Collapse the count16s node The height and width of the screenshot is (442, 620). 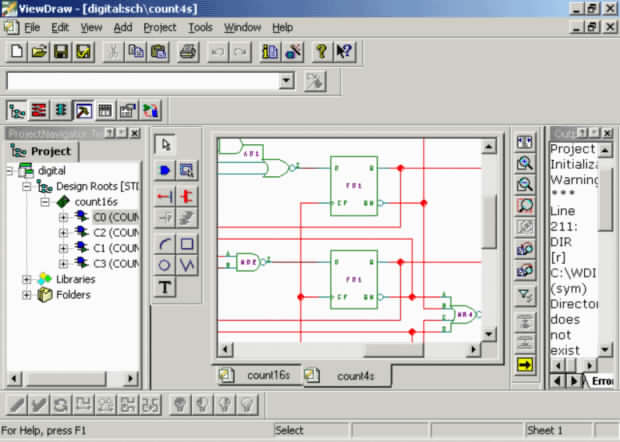tap(45, 202)
